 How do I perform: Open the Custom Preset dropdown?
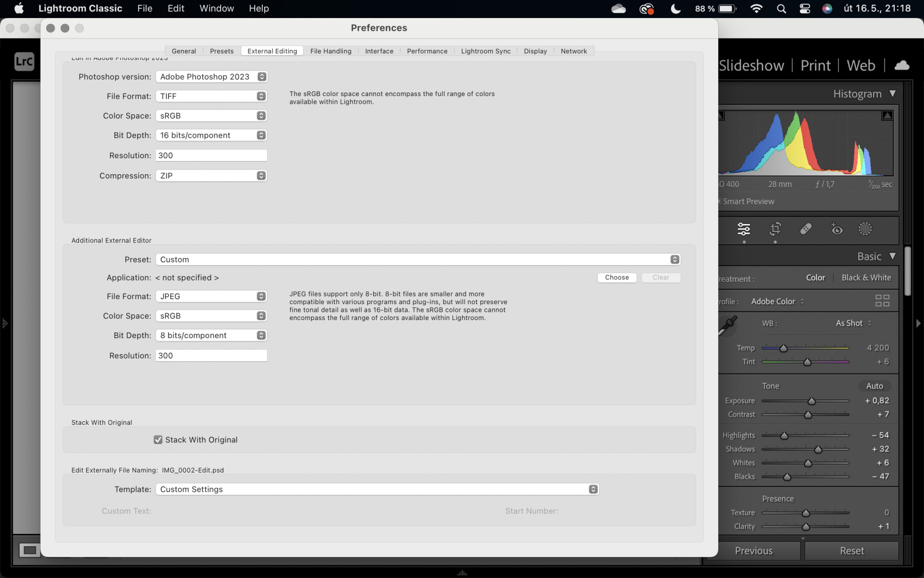[x=418, y=259]
